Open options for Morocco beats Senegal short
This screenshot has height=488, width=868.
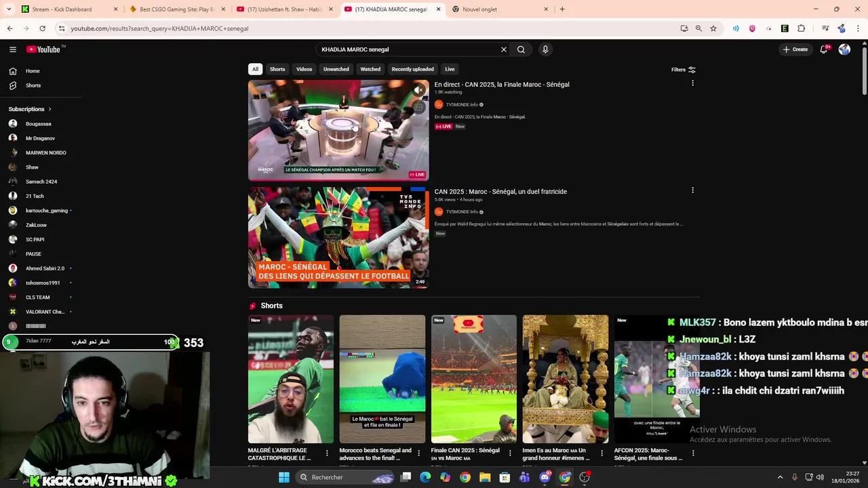pyautogui.click(x=418, y=453)
